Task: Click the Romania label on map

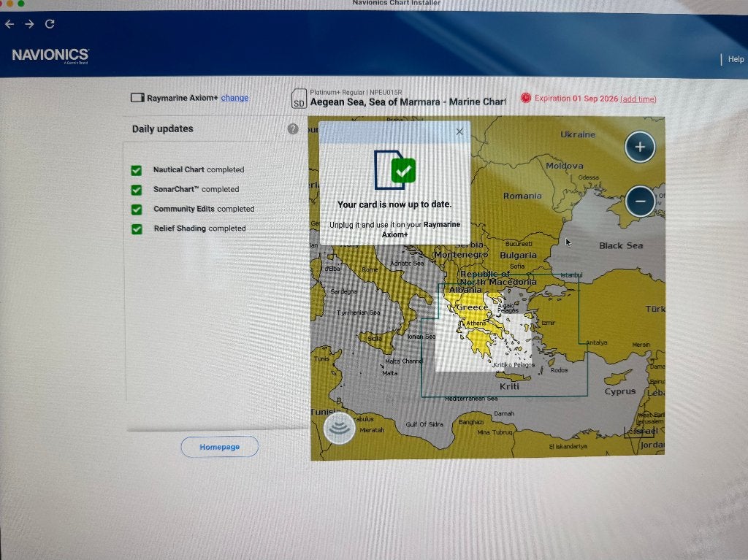Action: click(x=522, y=196)
